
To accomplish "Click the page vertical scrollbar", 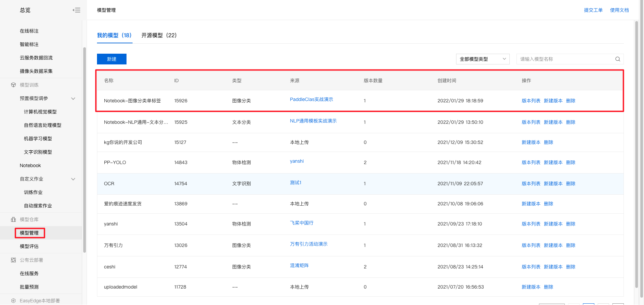I will pos(636,154).
